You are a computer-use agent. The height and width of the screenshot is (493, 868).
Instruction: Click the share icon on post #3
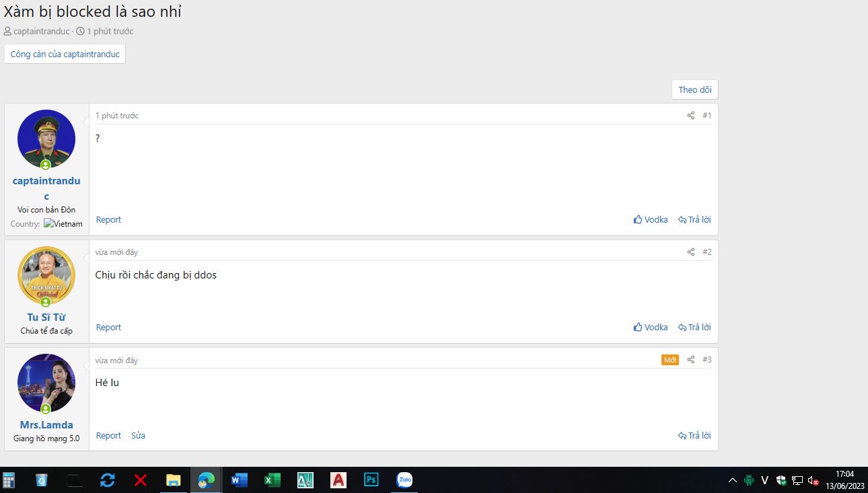click(x=690, y=360)
